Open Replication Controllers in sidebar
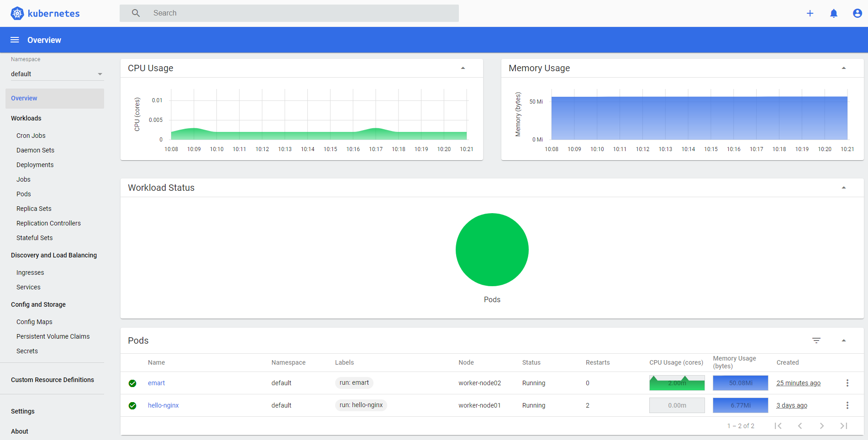The height and width of the screenshot is (440, 868). click(48, 223)
